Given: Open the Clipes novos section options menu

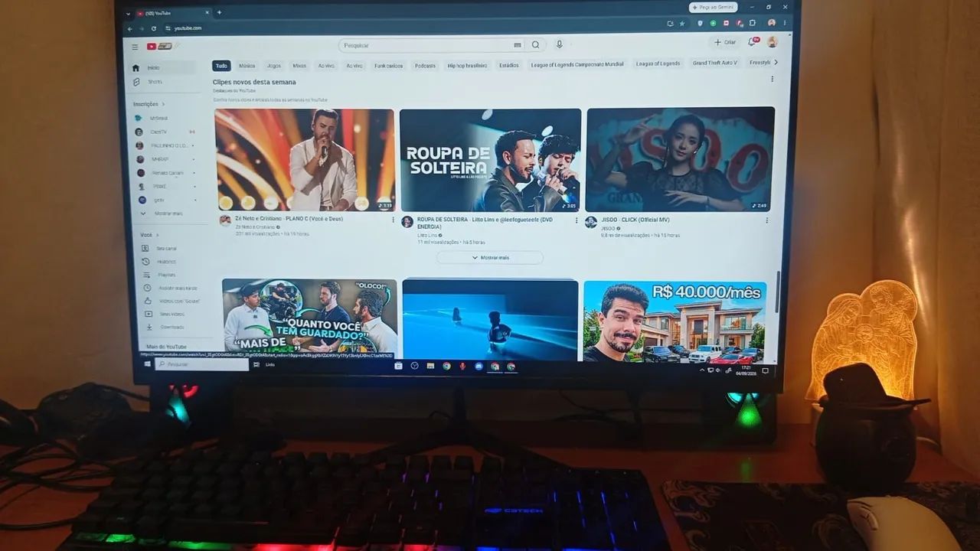Looking at the screenshot, I should pos(772,79).
